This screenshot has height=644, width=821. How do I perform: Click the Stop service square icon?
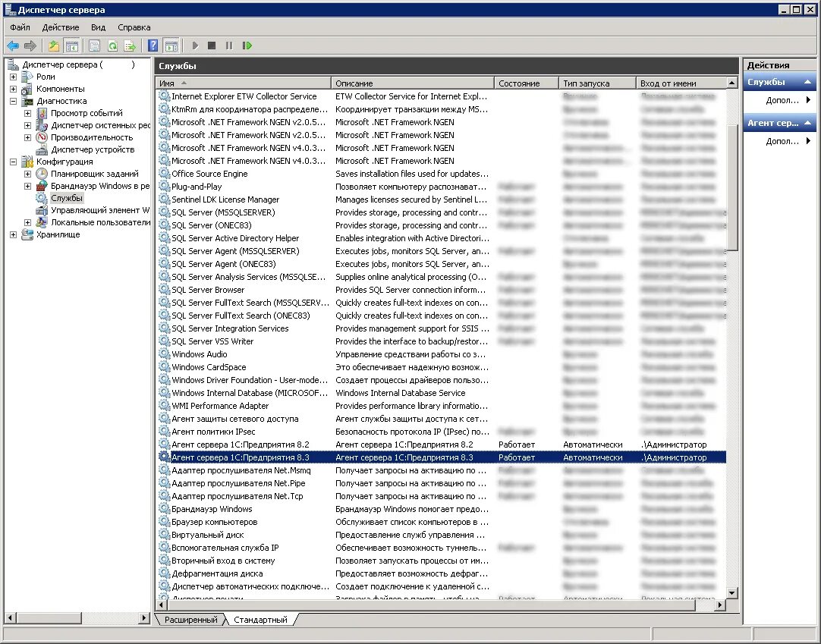(x=212, y=46)
